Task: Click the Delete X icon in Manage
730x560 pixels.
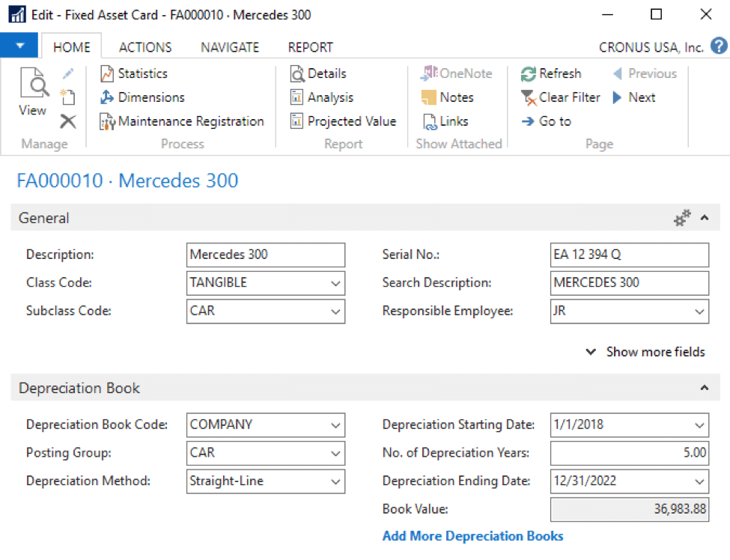Action: pyautogui.click(x=68, y=121)
